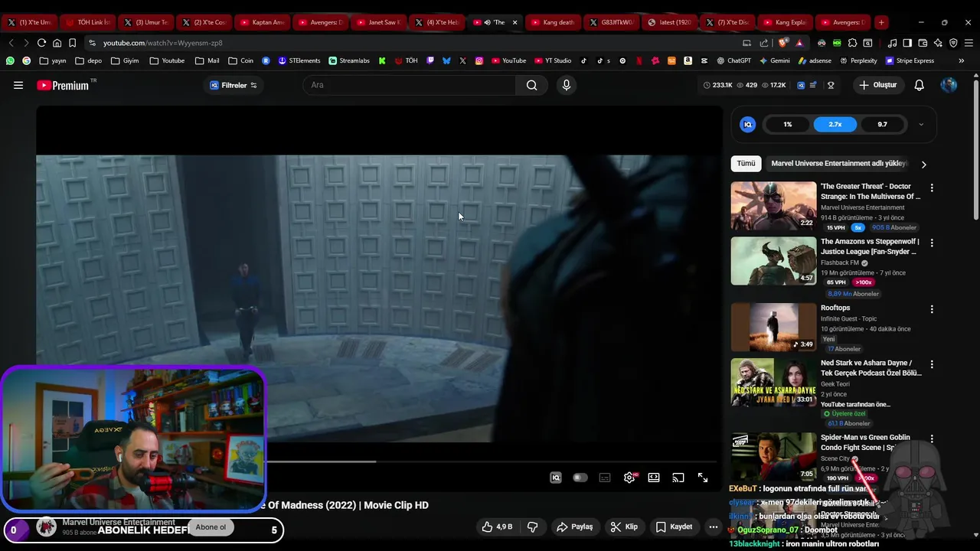Select the Marvel Universe Entertainment filter chip
Screen dimensions: 980x551
coord(839,164)
